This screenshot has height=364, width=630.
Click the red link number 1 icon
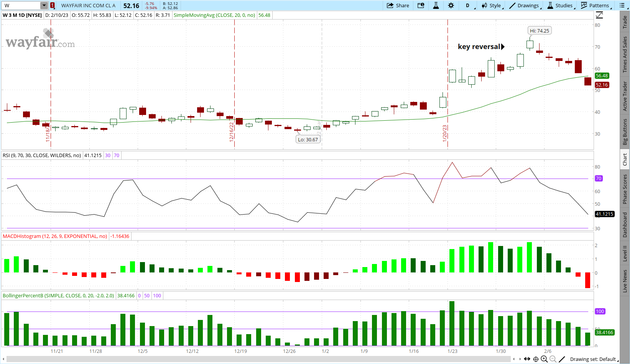coord(53,5)
